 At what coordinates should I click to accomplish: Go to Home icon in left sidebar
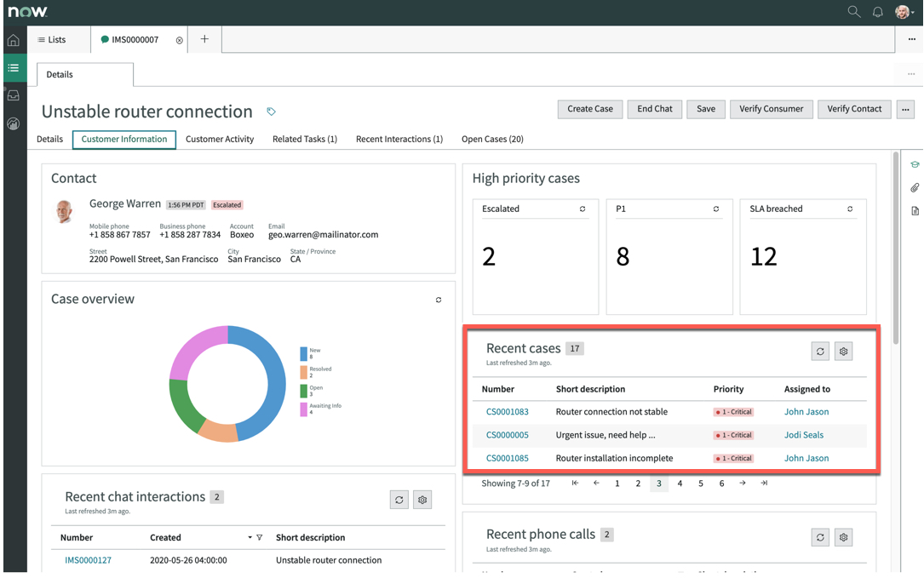(x=13, y=40)
